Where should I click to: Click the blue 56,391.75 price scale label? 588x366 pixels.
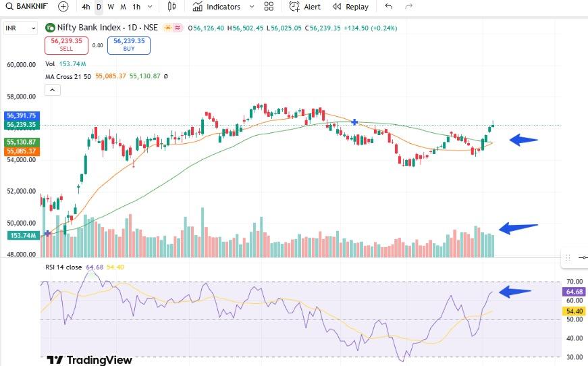(22, 115)
